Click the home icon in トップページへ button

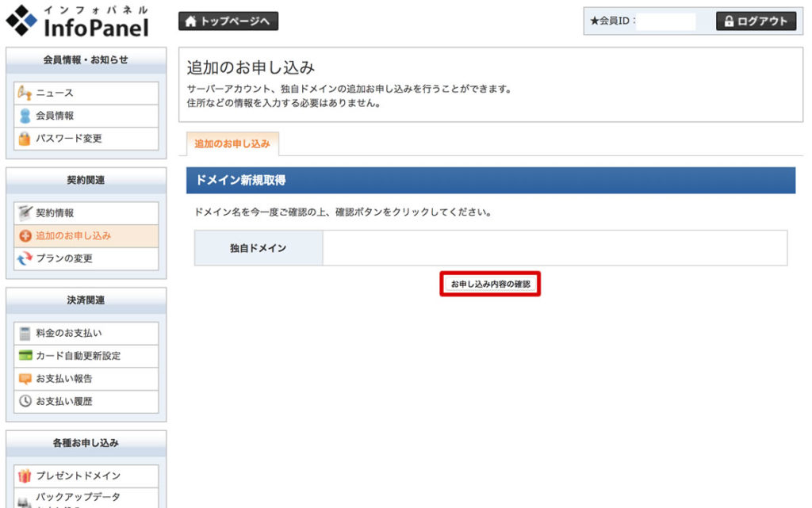[190, 21]
